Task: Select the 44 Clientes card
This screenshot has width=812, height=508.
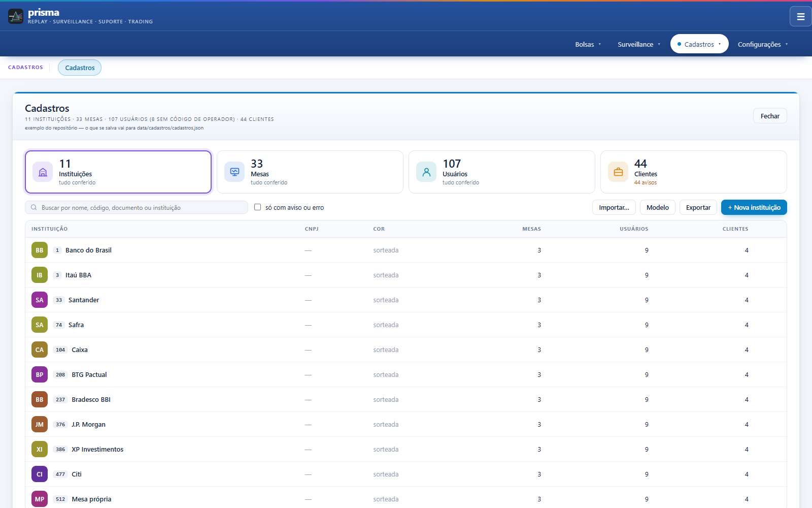Action: point(694,172)
